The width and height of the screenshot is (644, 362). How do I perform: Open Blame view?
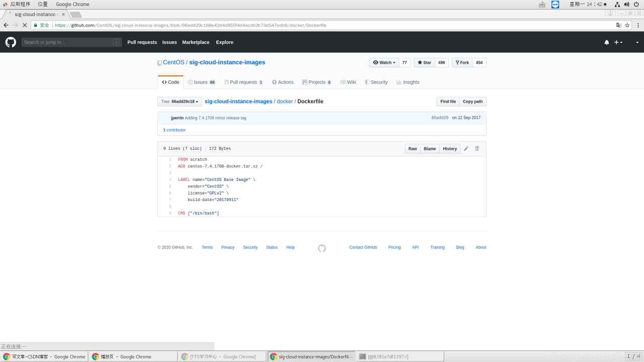click(430, 149)
